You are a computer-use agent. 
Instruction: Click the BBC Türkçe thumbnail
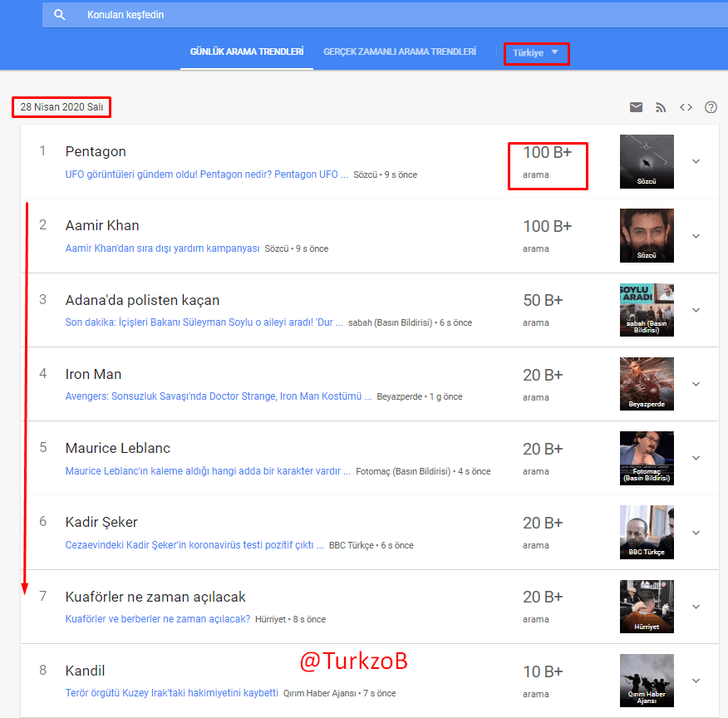click(x=647, y=533)
